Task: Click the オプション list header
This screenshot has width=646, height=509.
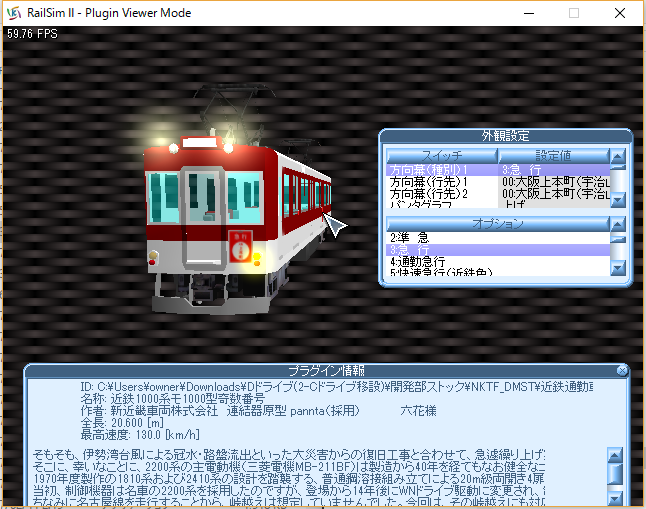Action: pyautogui.click(x=498, y=224)
